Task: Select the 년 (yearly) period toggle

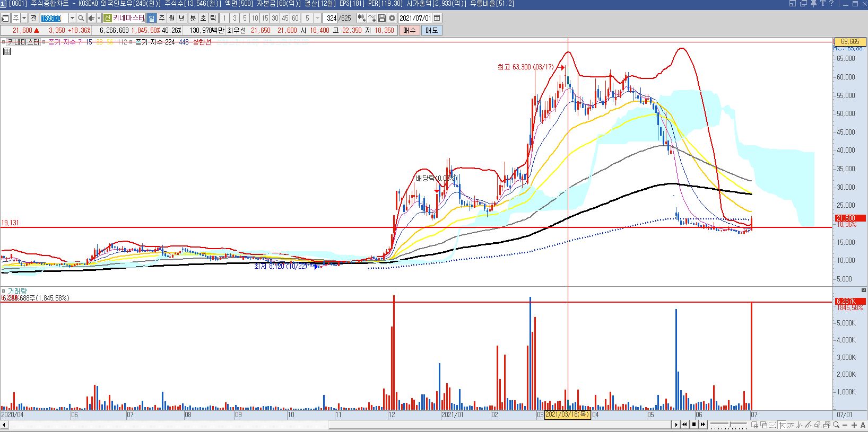Action: [x=181, y=18]
